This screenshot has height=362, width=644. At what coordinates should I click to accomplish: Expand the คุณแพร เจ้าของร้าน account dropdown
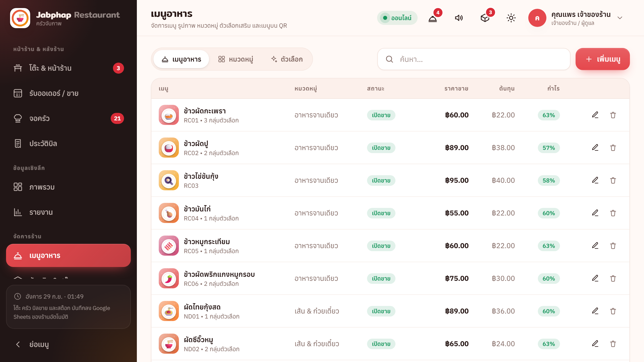coord(576,18)
